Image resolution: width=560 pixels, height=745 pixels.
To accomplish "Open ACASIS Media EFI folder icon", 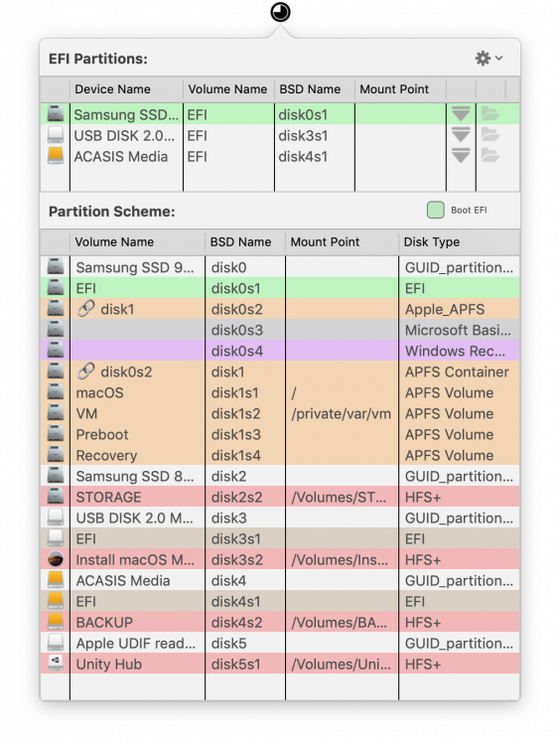I will coord(490,156).
